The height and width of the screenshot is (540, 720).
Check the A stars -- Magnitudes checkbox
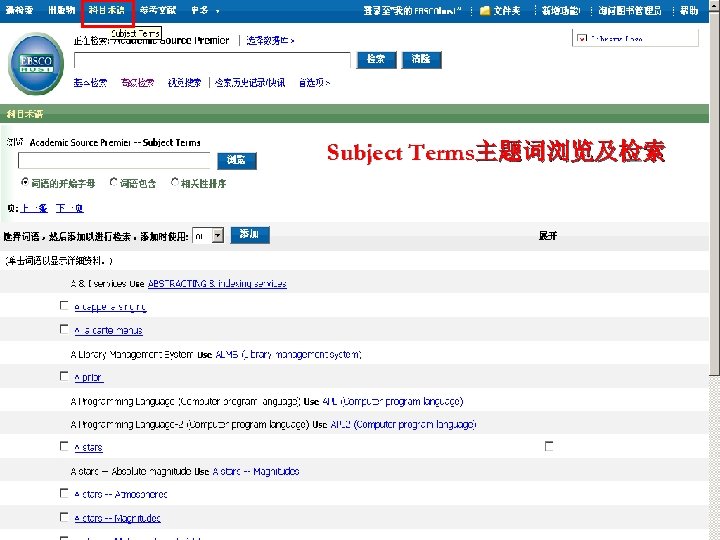point(64,517)
